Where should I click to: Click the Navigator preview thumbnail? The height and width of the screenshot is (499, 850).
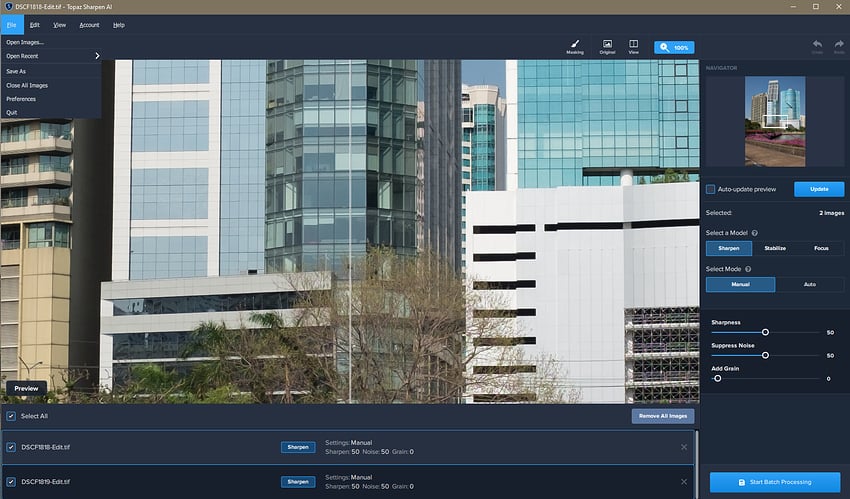tap(774, 121)
